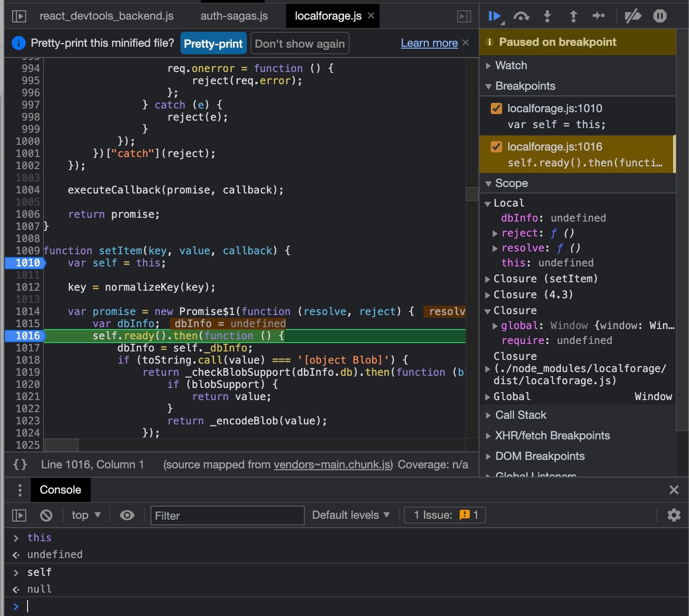Toggle the breakpoint marker on line 1010
This screenshot has height=616, width=689.
click(24, 263)
